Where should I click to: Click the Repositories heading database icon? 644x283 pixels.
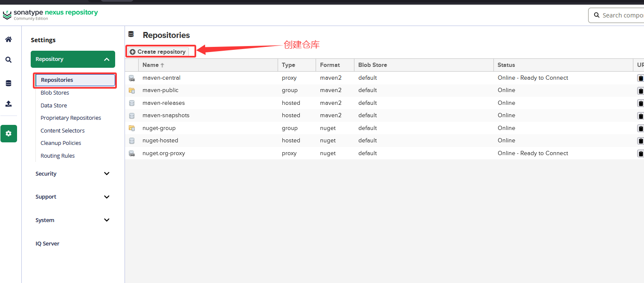tap(131, 34)
